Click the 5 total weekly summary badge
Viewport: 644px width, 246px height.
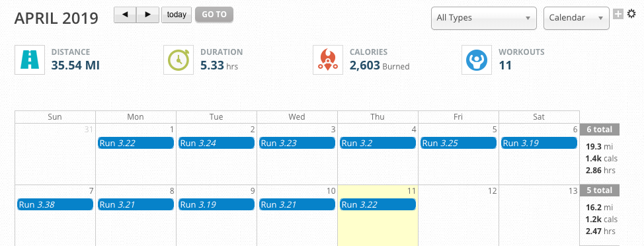(x=599, y=190)
